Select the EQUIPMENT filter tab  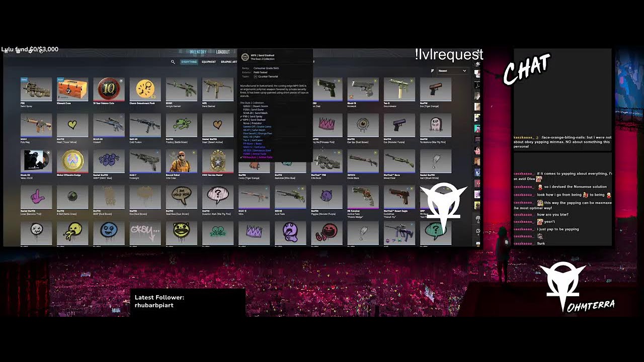click(209, 62)
